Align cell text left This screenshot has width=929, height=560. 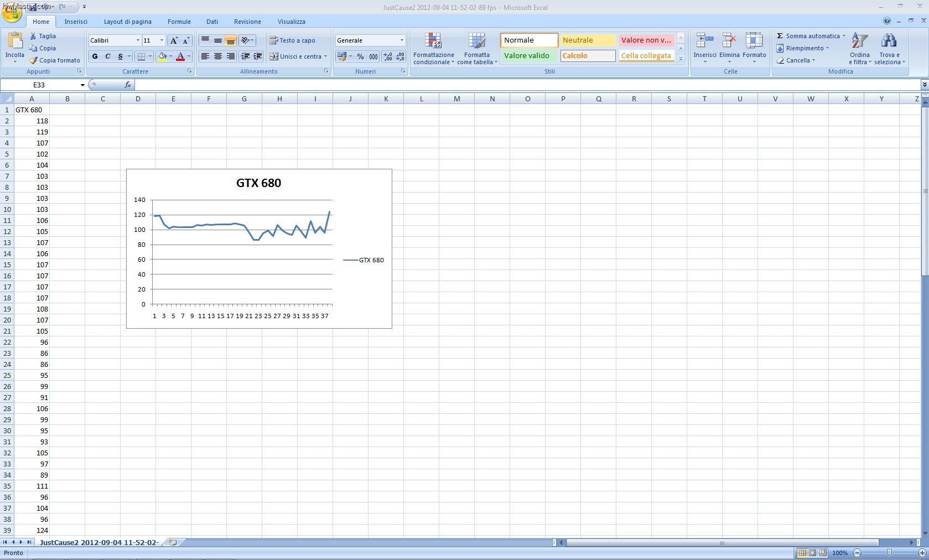click(x=205, y=56)
